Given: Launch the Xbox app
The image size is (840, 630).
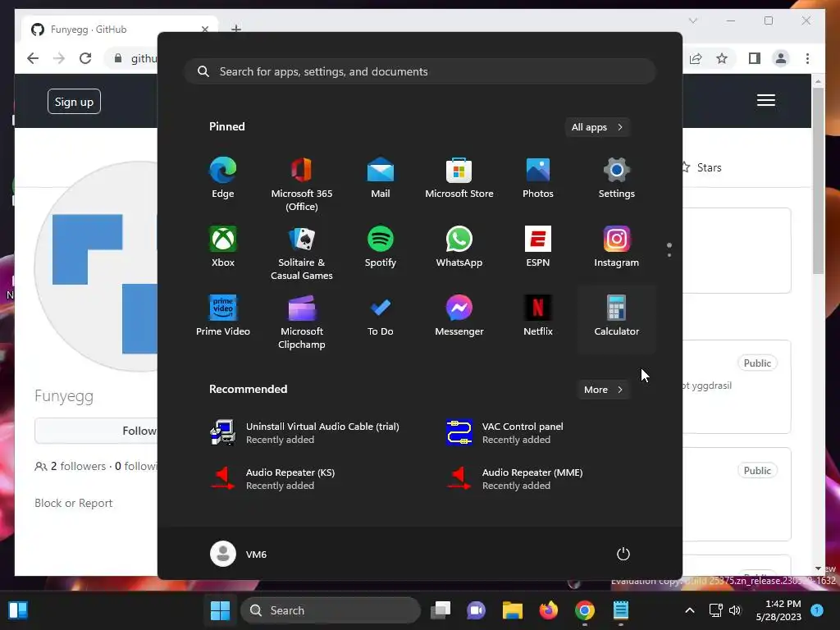Looking at the screenshot, I should click(x=223, y=247).
